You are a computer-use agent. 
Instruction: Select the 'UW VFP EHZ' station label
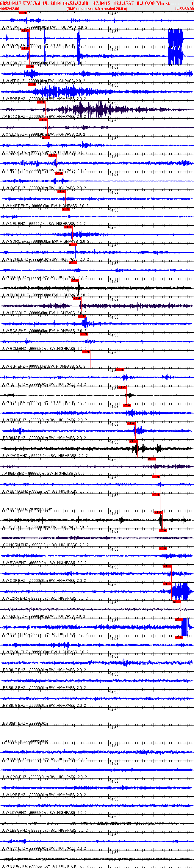tap(14, 81)
